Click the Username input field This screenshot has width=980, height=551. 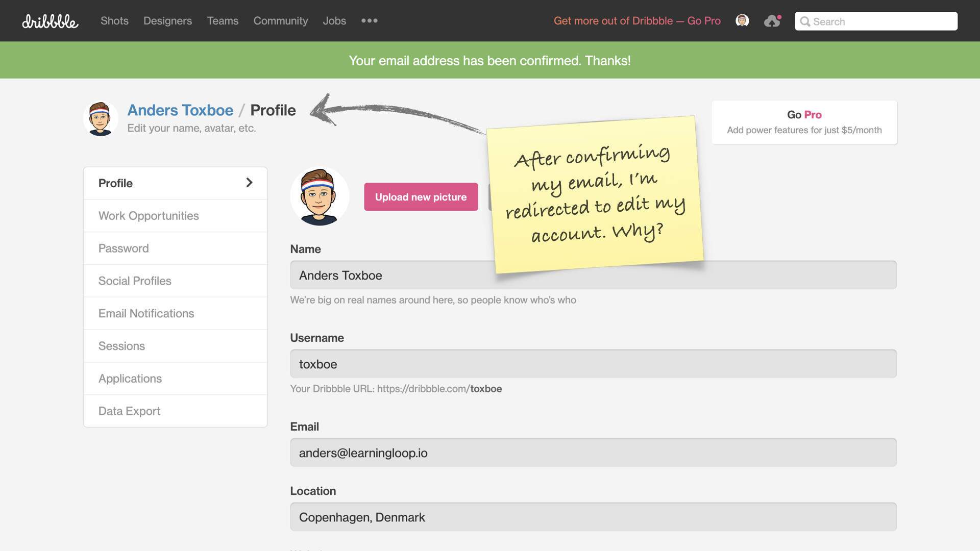[x=593, y=364]
